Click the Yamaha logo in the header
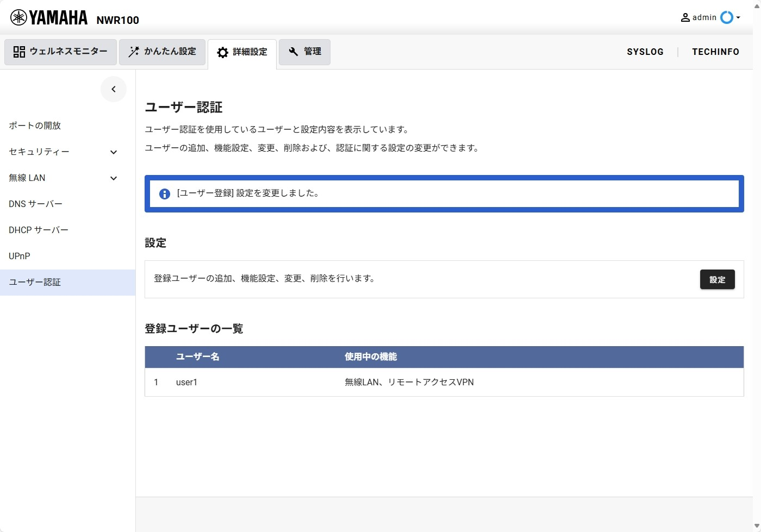 click(49, 18)
